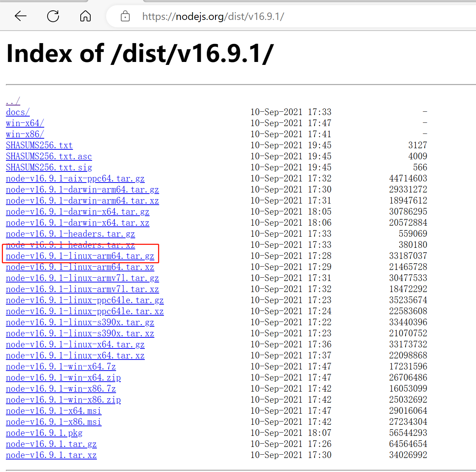Download node-v16.9.1-aix-ppc64.tar.gz
476x472 pixels.
click(x=75, y=178)
